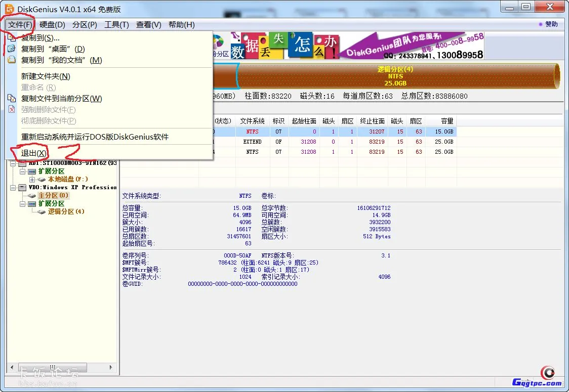Click the 逻辑分区(4) drive icon

(41, 211)
